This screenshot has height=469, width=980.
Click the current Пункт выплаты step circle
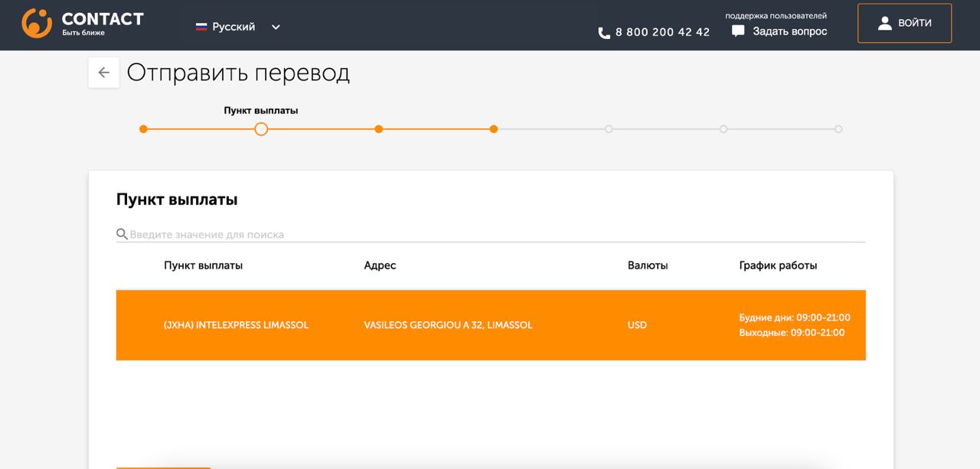click(261, 129)
